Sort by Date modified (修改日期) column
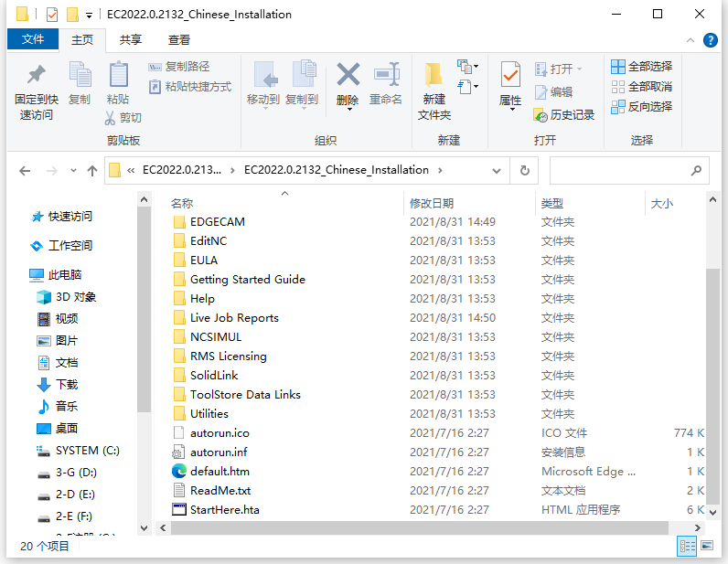The image size is (728, 564). (432, 203)
